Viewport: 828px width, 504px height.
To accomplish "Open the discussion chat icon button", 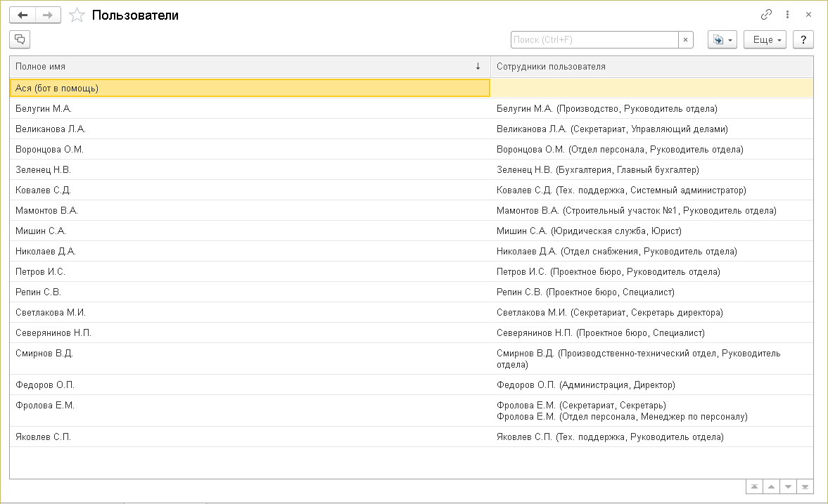I will click(20, 39).
